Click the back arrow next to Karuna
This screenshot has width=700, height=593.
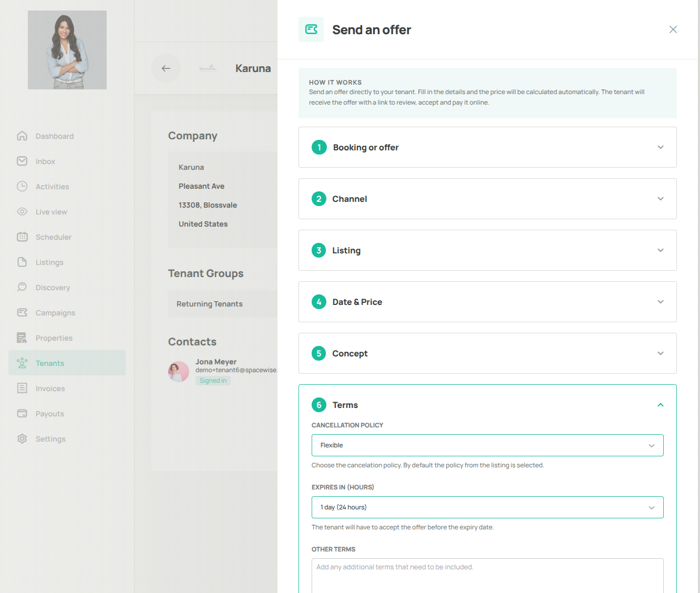pyautogui.click(x=166, y=68)
